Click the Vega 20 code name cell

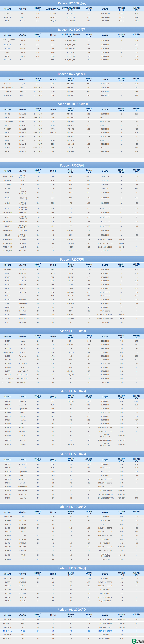(x=23, y=84)
